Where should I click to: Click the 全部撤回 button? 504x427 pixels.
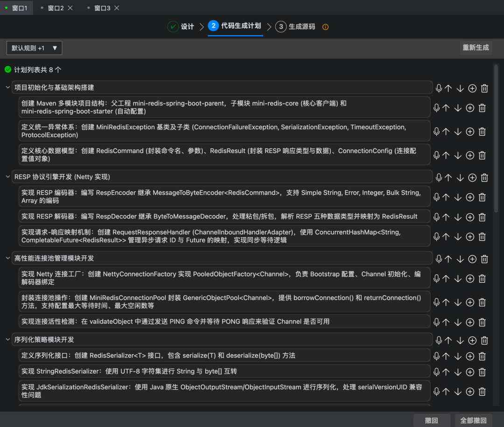point(474,420)
